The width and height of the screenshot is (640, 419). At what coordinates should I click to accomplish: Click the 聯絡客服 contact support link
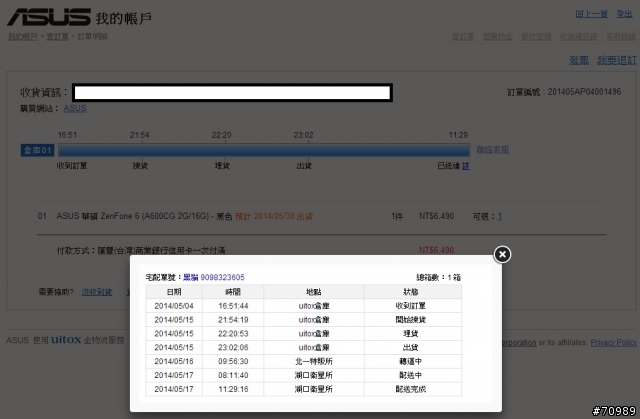tap(493, 150)
